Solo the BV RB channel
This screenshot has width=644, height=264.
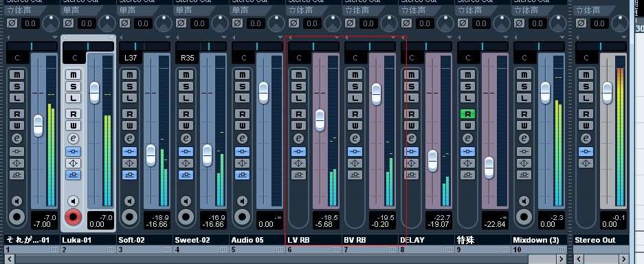[x=355, y=87]
